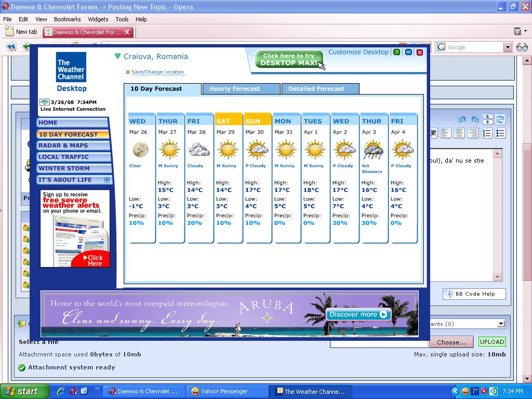Viewport: 532px width, 399px height.
Task: Click Discover more on Aruba banner
Action: 358,314
